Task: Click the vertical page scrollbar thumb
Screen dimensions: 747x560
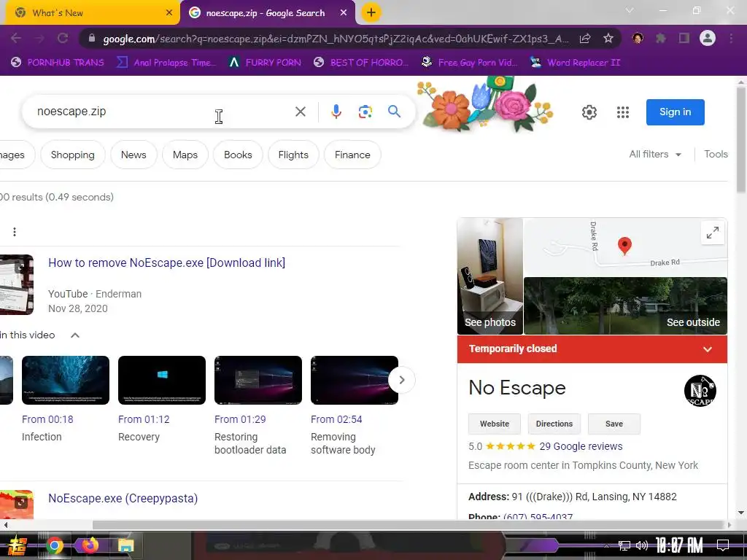Action: pyautogui.click(x=741, y=139)
